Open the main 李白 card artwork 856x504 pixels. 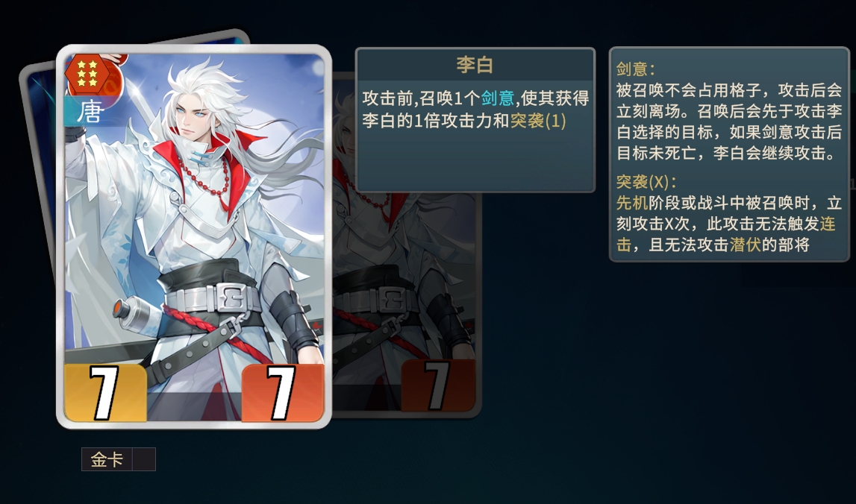tap(194, 236)
